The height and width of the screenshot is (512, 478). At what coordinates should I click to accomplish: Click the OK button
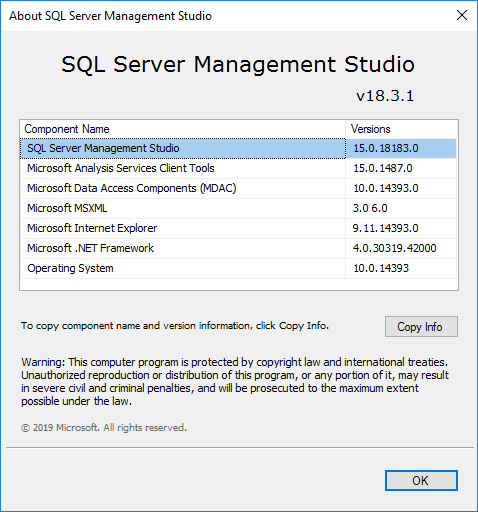click(421, 480)
